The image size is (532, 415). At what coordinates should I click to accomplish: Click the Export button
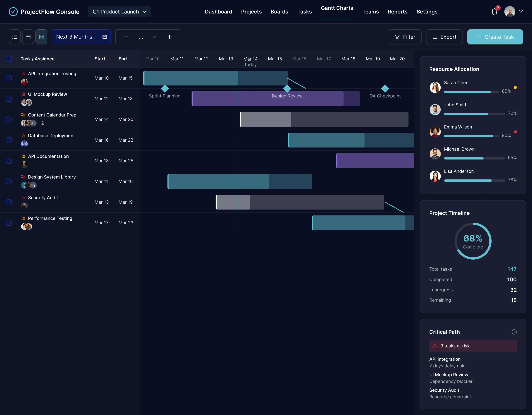point(444,37)
